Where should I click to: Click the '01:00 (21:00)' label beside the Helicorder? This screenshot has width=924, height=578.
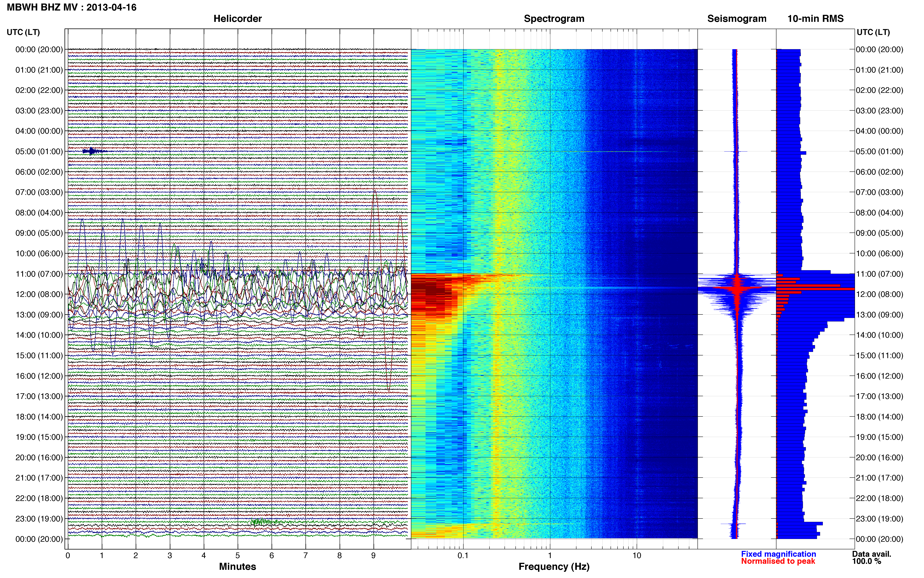39,70
